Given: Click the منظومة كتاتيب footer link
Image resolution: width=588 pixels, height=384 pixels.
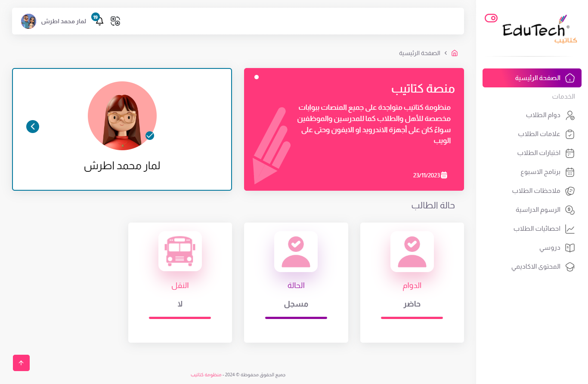Looking at the screenshot, I should coord(206,375).
